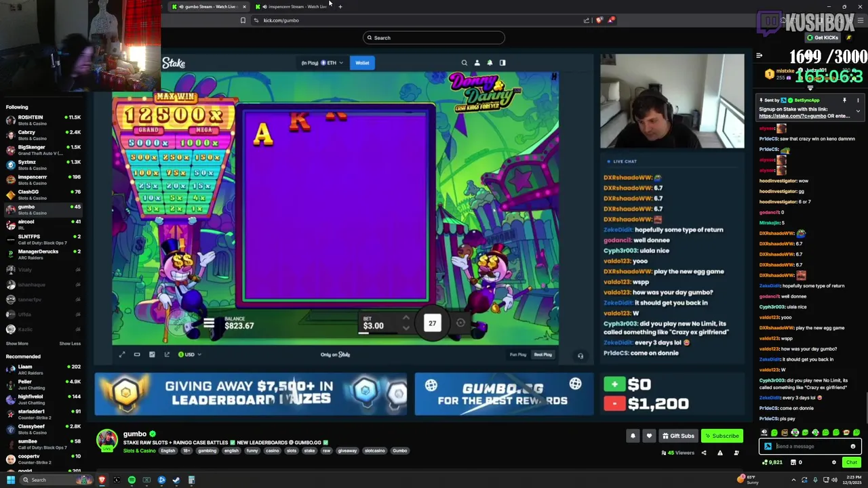This screenshot has width=868, height=488.
Task: Click the bookmark icon in address bar
Action: coord(243,20)
